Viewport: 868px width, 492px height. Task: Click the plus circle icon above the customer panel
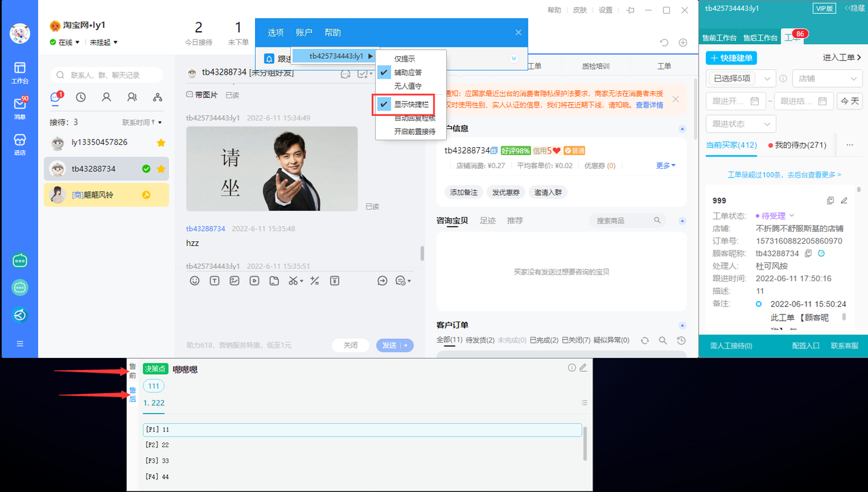click(x=683, y=42)
